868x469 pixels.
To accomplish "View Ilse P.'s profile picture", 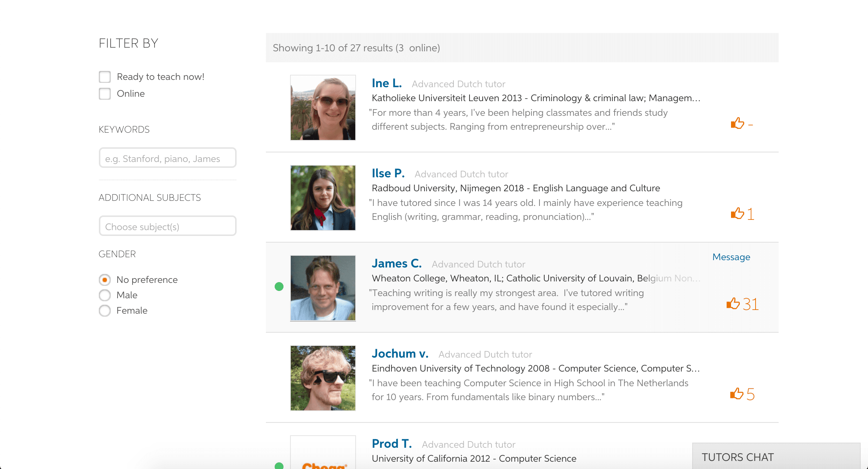I will (323, 198).
